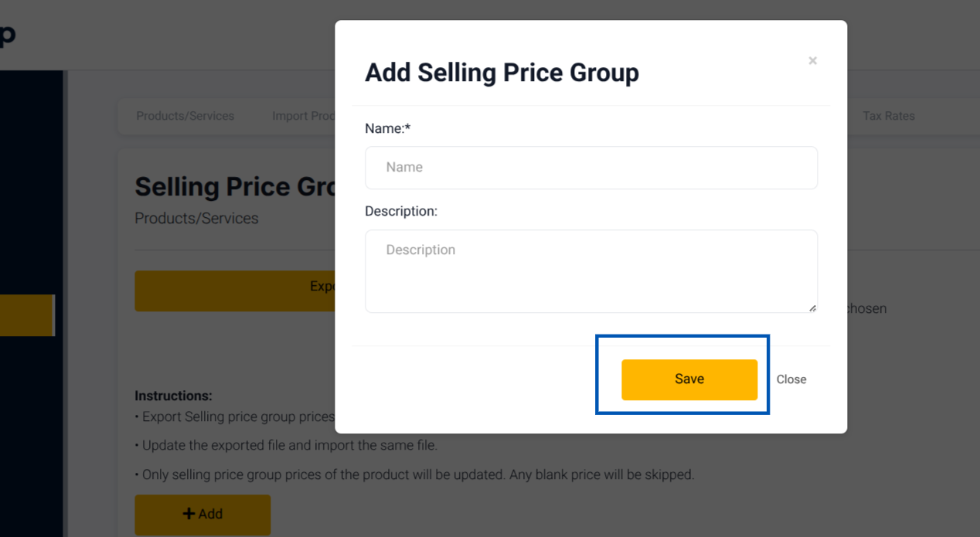Click the "Name:*" field label
This screenshot has width=980, height=537.
387,128
